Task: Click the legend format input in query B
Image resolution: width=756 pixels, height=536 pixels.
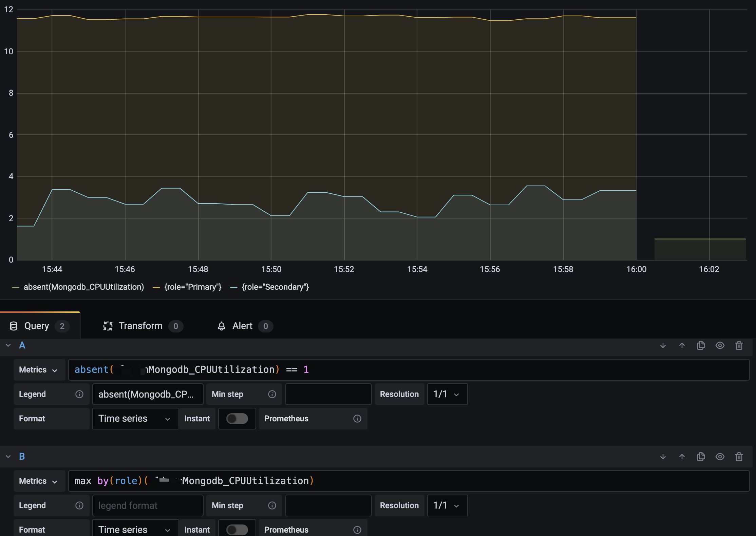Action: [x=148, y=505]
